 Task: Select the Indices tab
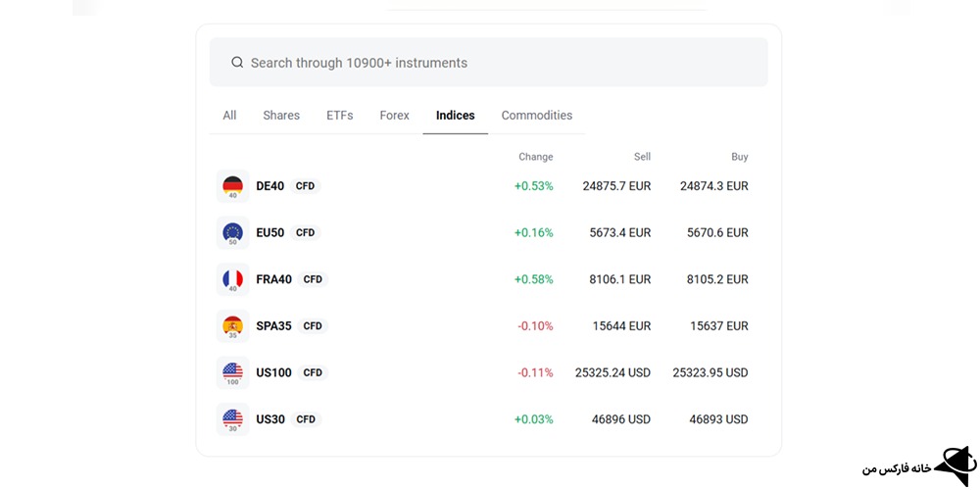(455, 116)
